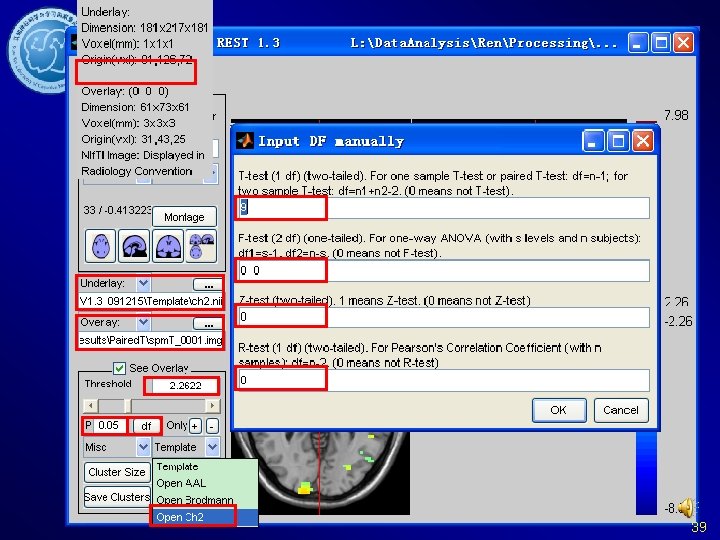Click the F-test df input field

[x=444, y=270]
